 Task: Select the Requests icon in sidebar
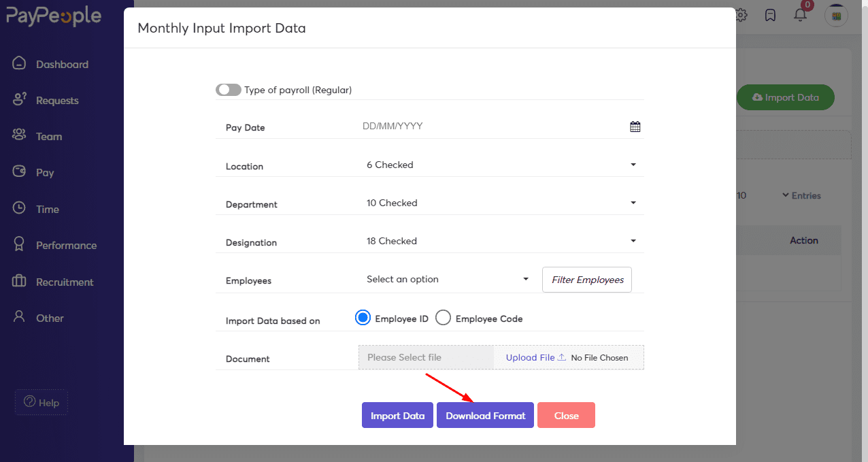20,99
